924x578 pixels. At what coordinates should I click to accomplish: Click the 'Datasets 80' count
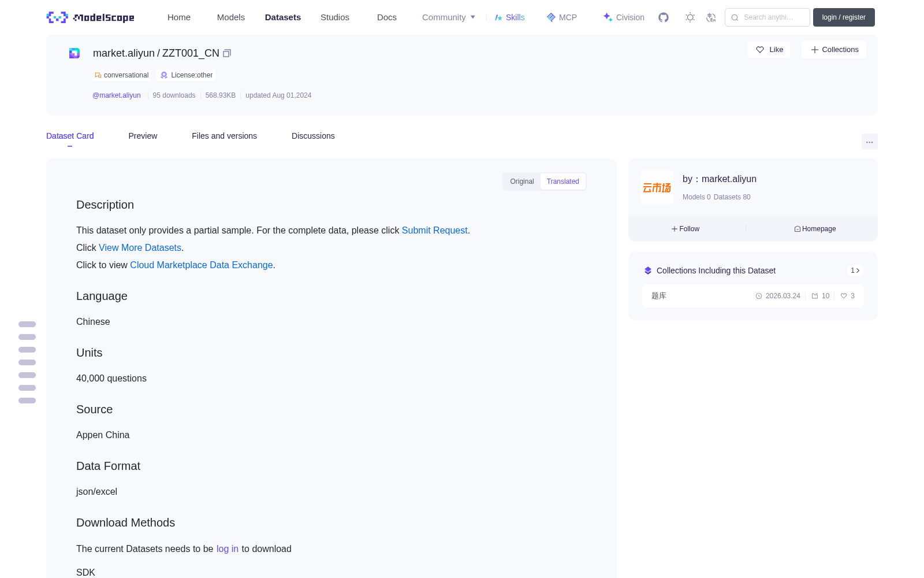point(732,197)
